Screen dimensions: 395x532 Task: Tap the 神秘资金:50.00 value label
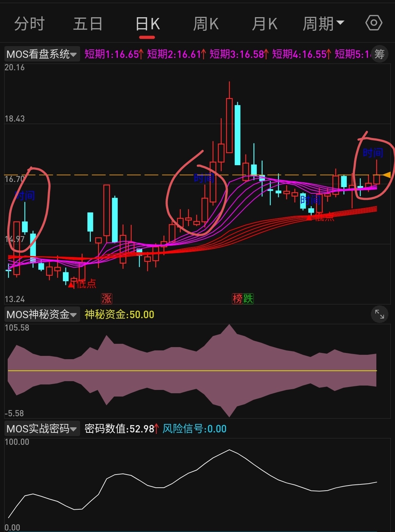[x=119, y=315]
